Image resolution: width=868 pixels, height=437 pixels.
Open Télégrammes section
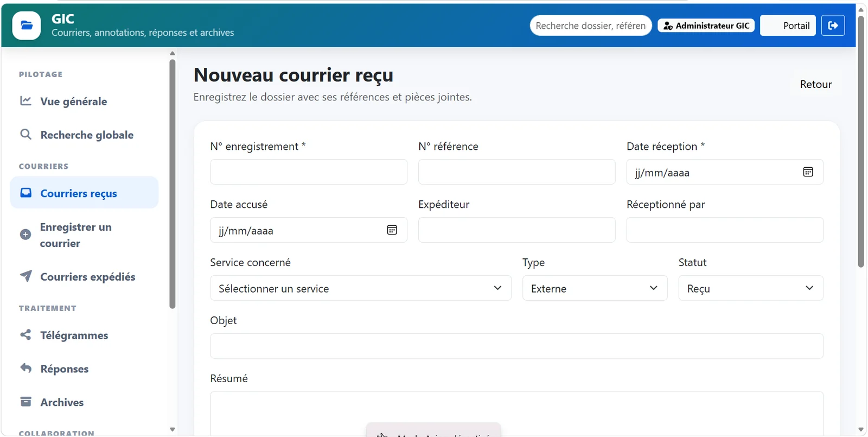(84, 335)
